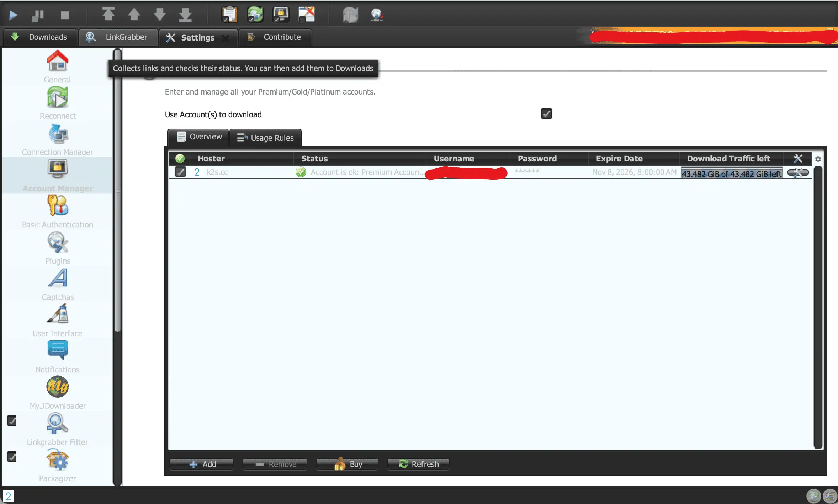Move selection down arrow icon
The width and height of the screenshot is (838, 504).
pyautogui.click(x=160, y=15)
